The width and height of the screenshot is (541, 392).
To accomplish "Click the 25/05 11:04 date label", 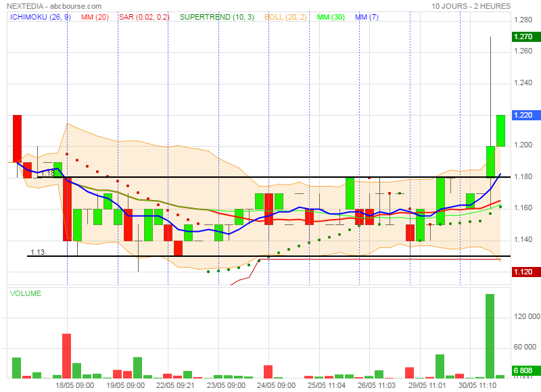I will click(x=327, y=385).
